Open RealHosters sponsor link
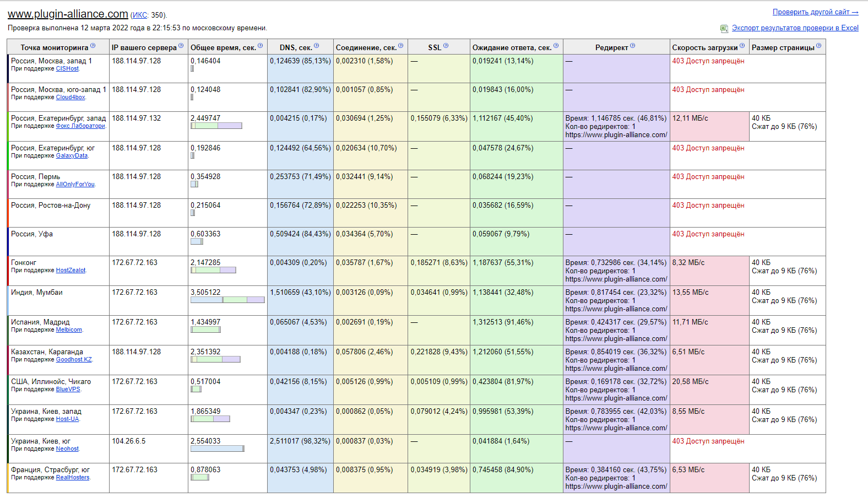This screenshot has height=497, width=868. [x=73, y=477]
